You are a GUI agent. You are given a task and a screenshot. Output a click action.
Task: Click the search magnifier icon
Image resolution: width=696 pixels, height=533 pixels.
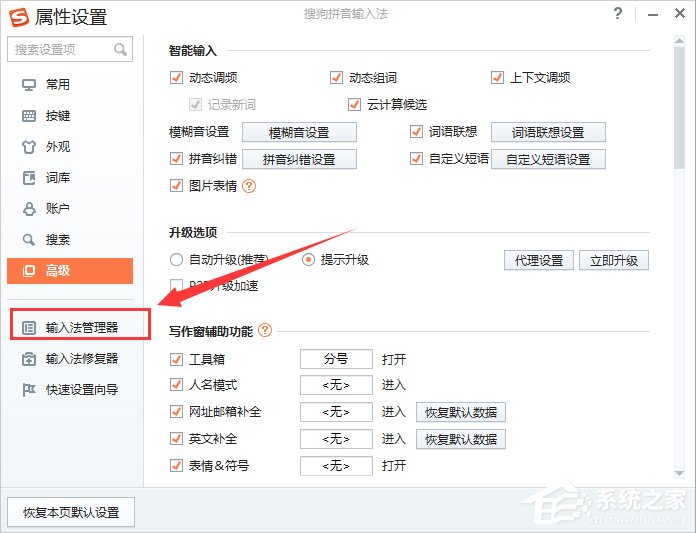tap(120, 49)
